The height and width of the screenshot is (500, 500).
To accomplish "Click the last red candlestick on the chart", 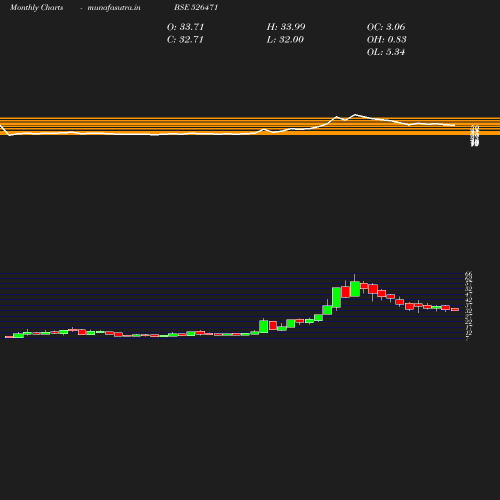I will pyautogui.click(x=455, y=309).
